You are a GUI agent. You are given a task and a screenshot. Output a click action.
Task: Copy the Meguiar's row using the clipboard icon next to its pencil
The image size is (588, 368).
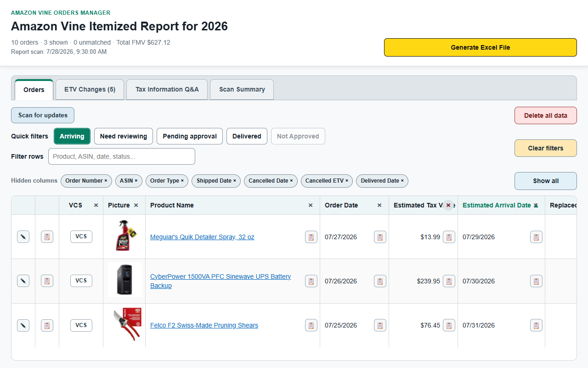click(x=47, y=237)
